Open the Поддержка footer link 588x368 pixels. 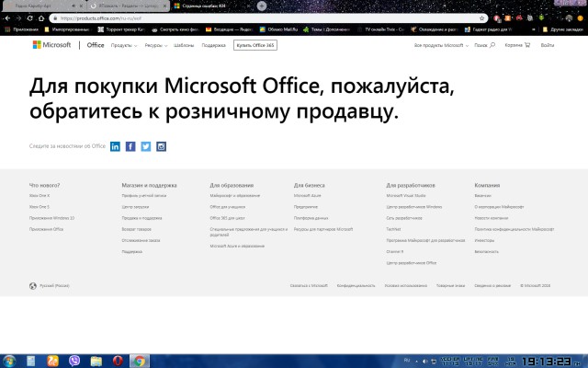point(131,251)
